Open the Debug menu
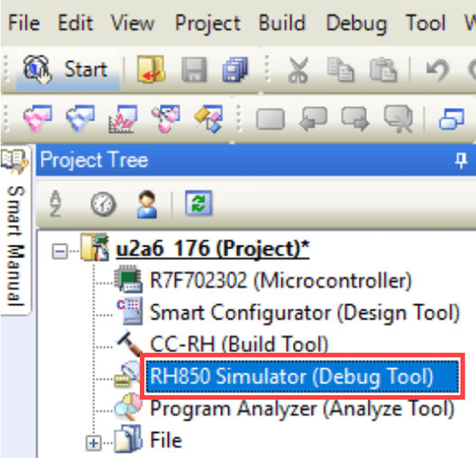Image resolution: width=476 pixels, height=458 pixels. pos(356,22)
